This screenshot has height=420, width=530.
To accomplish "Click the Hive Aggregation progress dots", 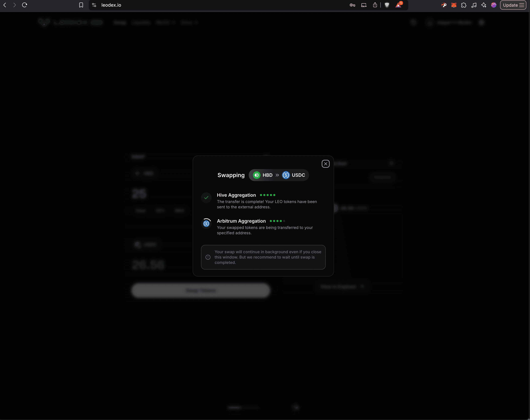I will [267, 195].
